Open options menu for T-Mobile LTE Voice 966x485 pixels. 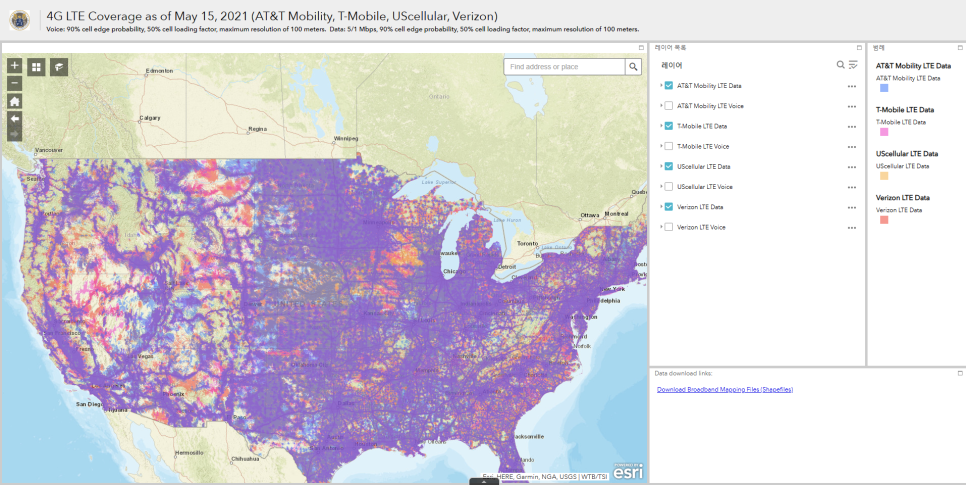click(x=852, y=147)
